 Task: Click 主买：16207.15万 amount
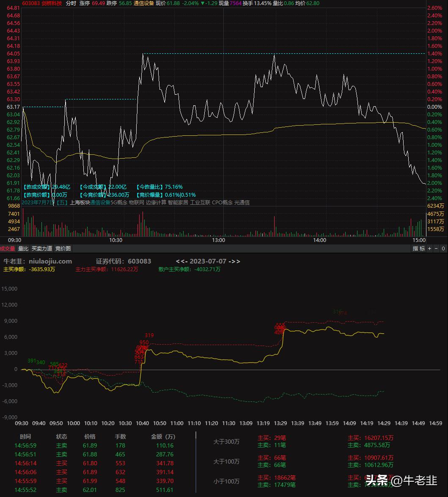(370, 438)
